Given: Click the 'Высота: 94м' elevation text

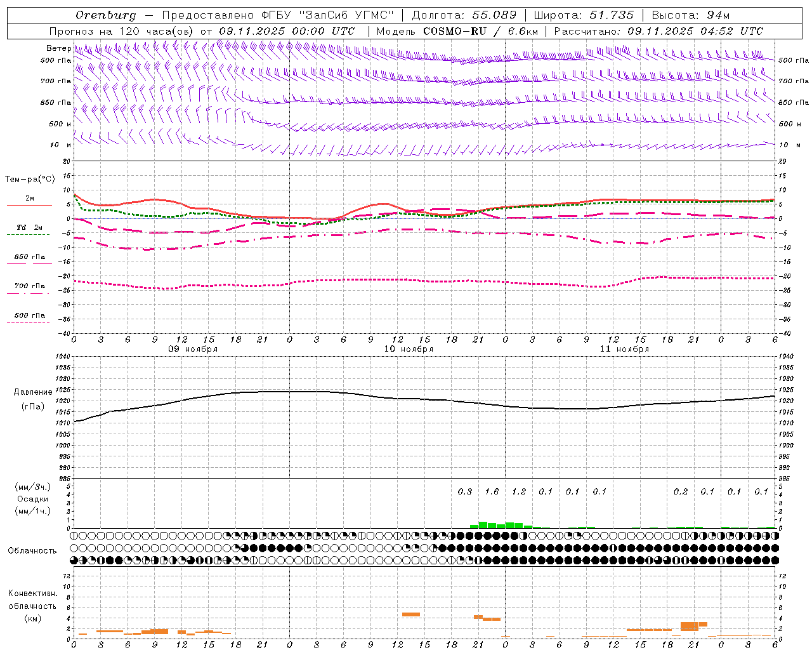Looking at the screenshot, I should [691, 15].
